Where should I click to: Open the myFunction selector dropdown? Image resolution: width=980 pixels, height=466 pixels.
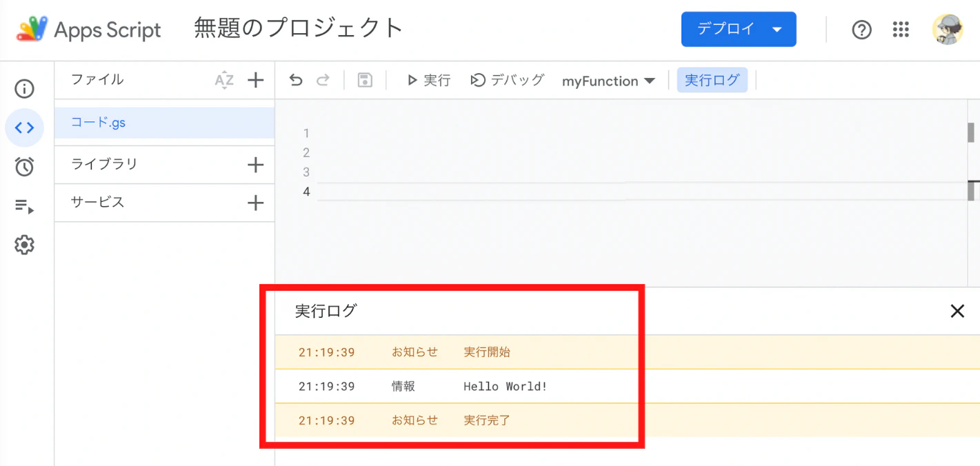click(x=608, y=81)
